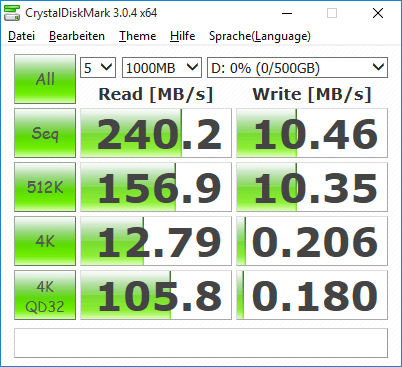Start the Seq benchmark
Viewport: 402px width, 367px height.
point(45,133)
